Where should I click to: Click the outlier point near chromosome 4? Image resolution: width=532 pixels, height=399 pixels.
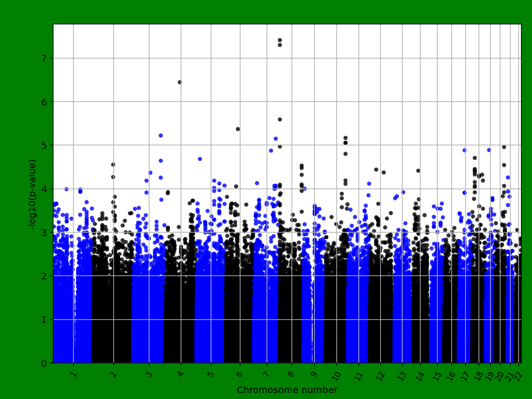click(x=180, y=83)
